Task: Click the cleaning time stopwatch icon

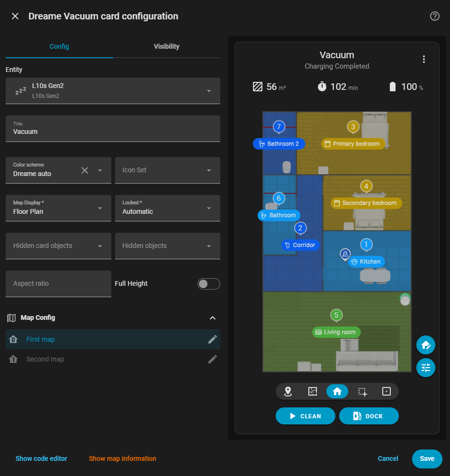Action: click(322, 87)
